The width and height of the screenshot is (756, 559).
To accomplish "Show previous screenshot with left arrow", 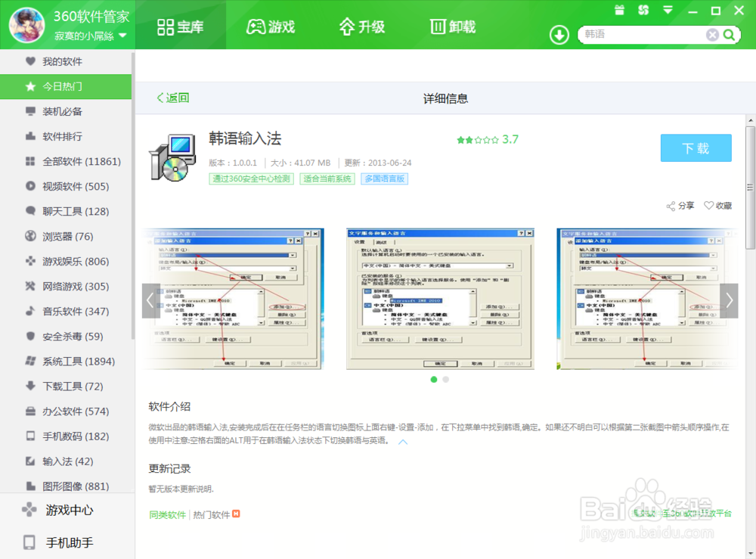I will coord(150,300).
